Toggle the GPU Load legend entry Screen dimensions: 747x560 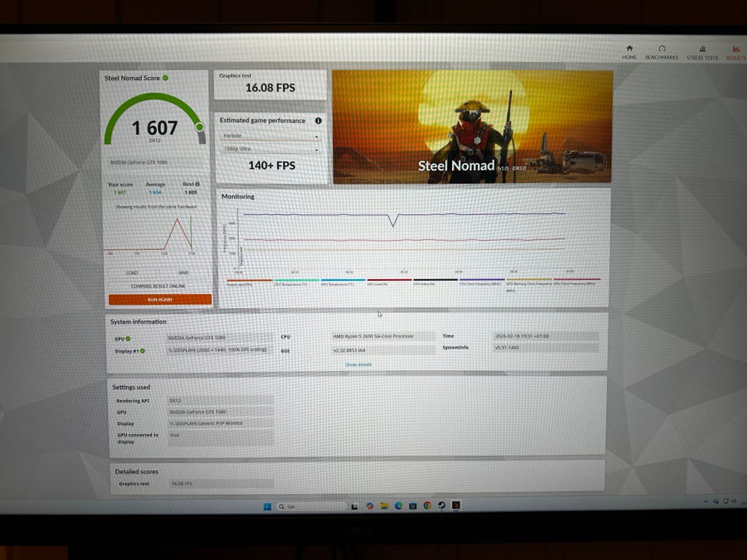click(x=388, y=282)
